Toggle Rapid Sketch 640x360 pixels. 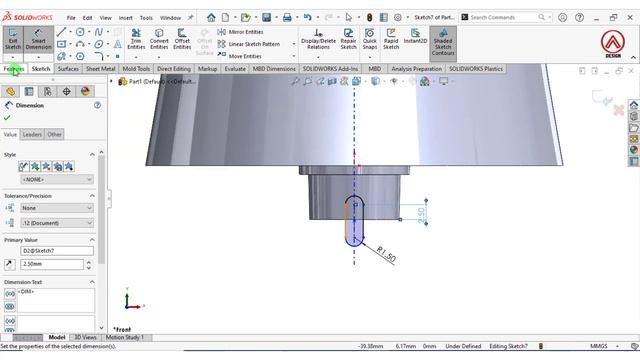tap(391, 39)
